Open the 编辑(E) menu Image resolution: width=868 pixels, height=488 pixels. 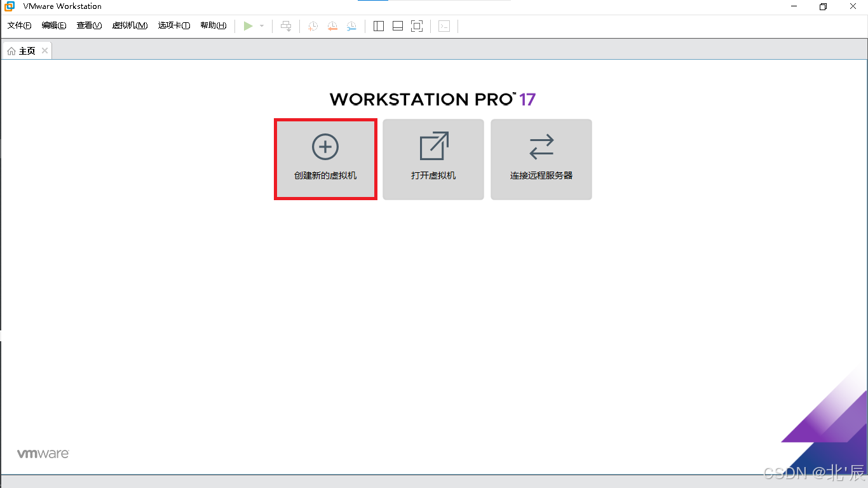pyautogui.click(x=54, y=25)
